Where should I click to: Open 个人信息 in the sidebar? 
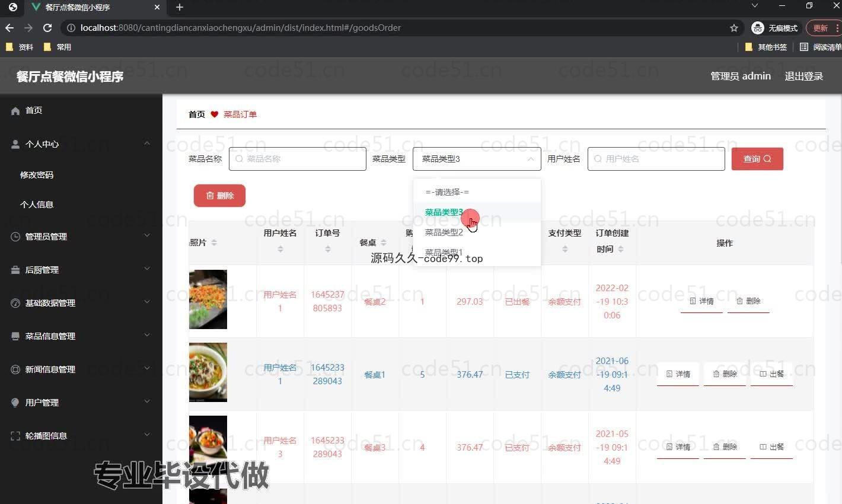(x=37, y=205)
